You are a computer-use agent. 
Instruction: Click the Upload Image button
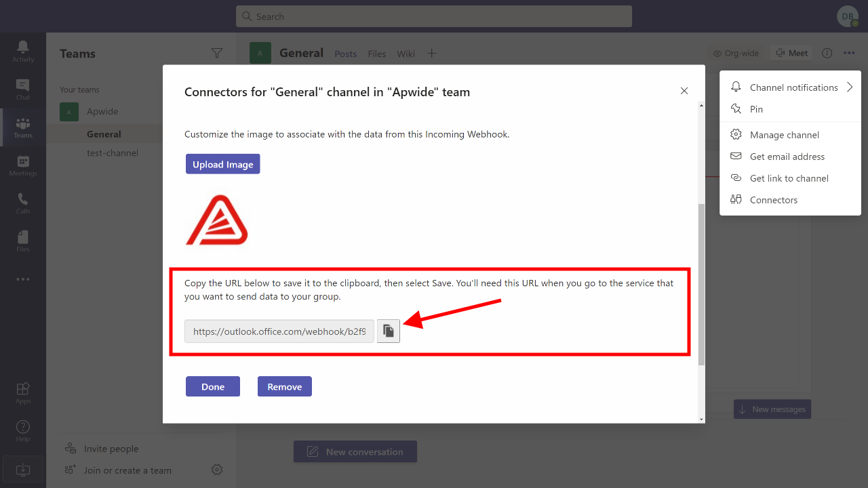[223, 164]
